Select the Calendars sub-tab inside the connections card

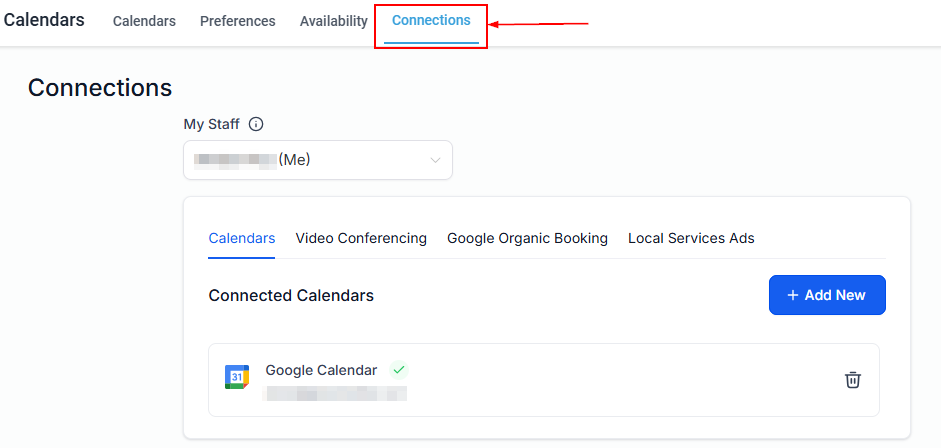[x=241, y=238]
